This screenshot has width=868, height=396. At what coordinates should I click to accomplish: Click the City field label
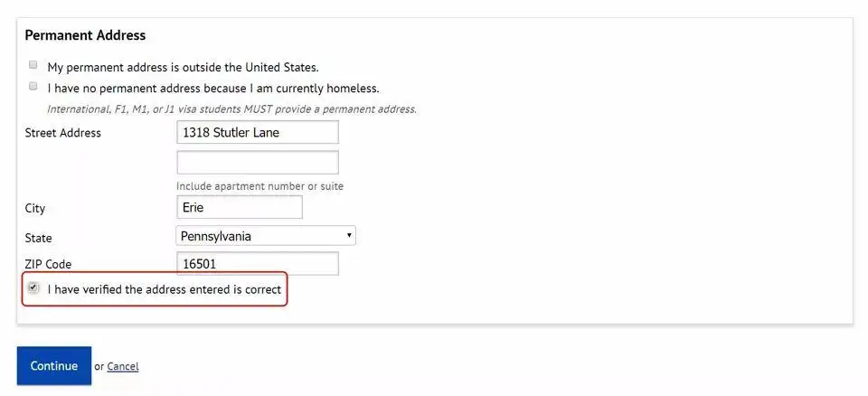click(35, 209)
